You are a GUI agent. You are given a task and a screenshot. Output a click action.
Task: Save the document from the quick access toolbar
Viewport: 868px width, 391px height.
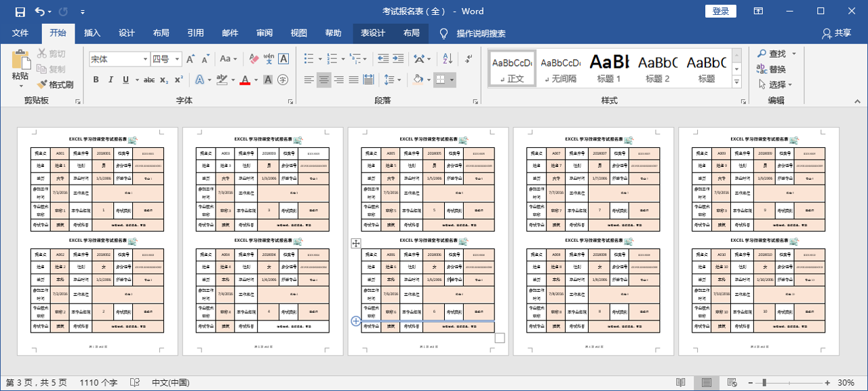tap(20, 12)
